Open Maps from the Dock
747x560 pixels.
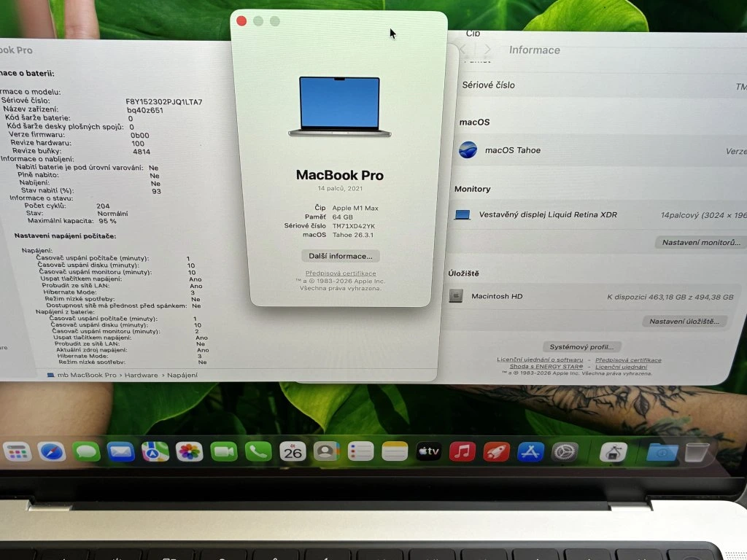pyautogui.click(x=155, y=452)
